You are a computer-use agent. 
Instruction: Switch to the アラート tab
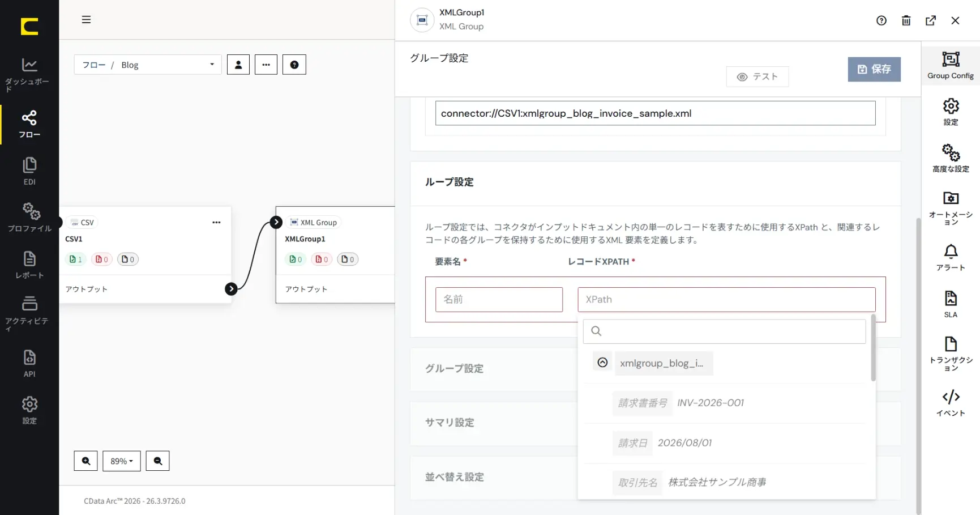click(951, 258)
